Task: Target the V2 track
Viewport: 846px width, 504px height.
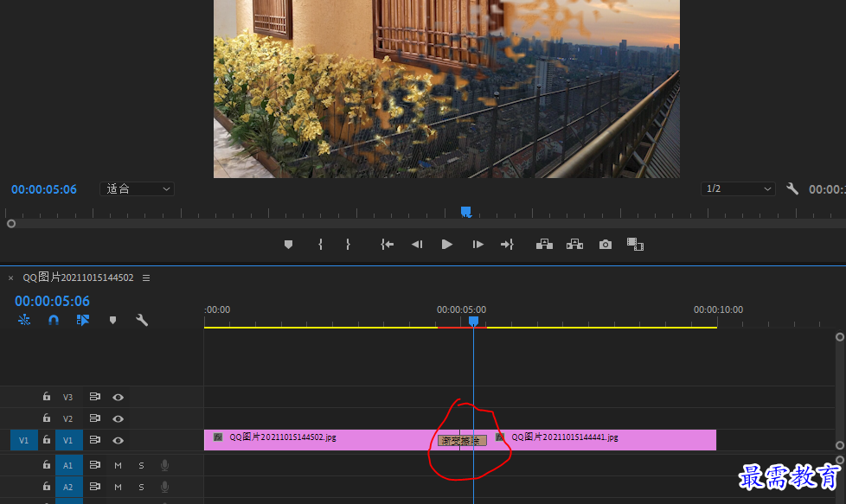Action: (68, 418)
